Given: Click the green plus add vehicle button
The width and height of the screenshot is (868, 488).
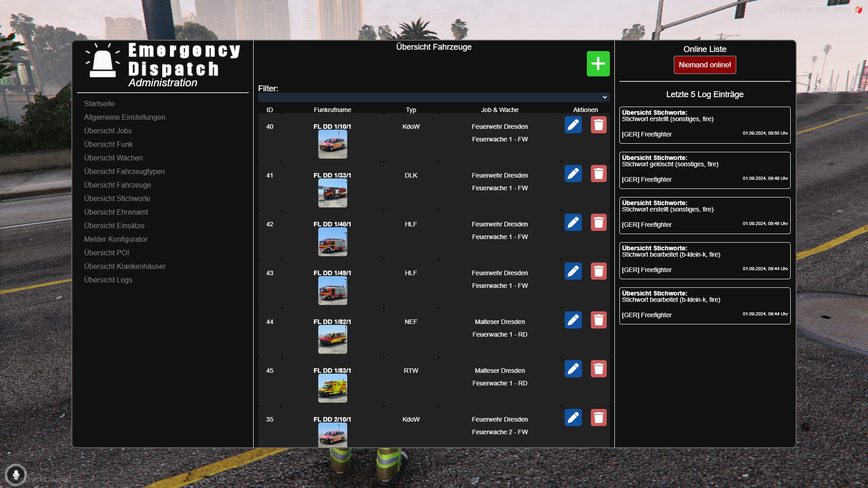Looking at the screenshot, I should pos(598,64).
